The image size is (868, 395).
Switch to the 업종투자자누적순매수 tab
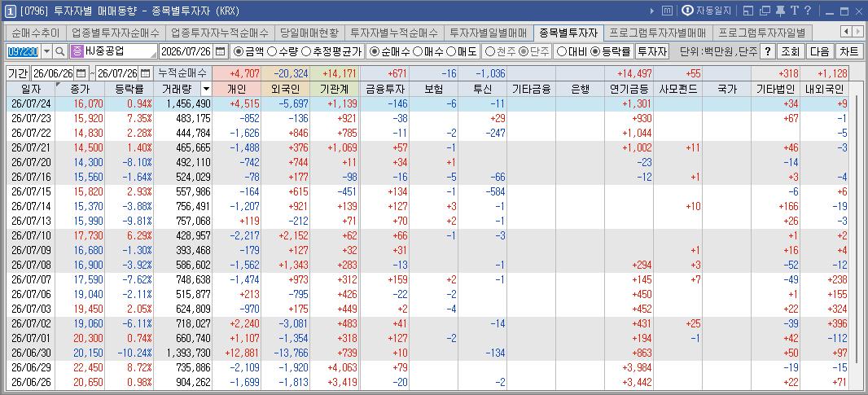coord(220,33)
